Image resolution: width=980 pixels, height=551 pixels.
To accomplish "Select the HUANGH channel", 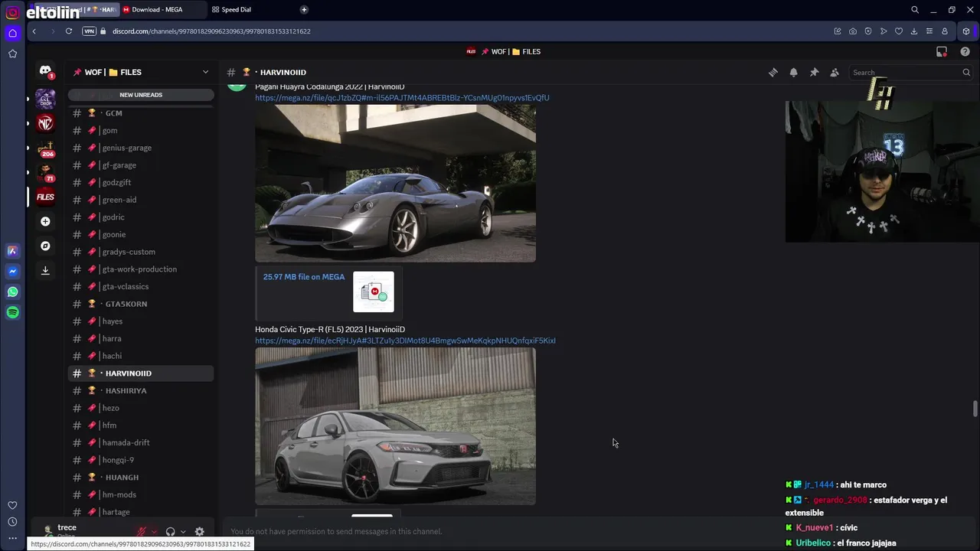I will (141, 478).
